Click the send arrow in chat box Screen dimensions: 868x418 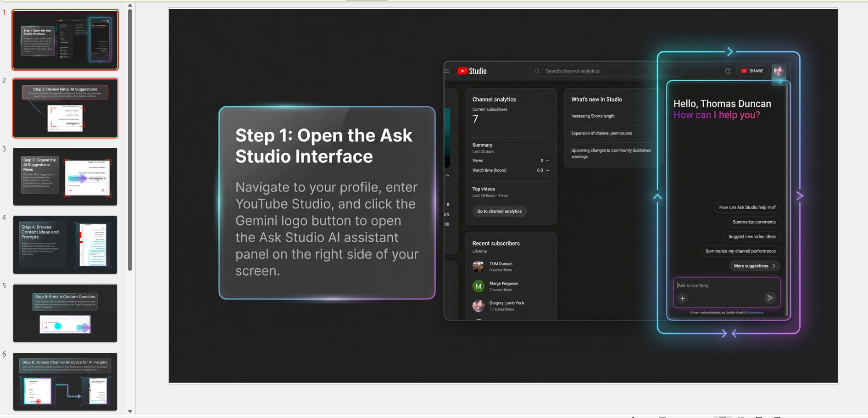click(x=770, y=298)
